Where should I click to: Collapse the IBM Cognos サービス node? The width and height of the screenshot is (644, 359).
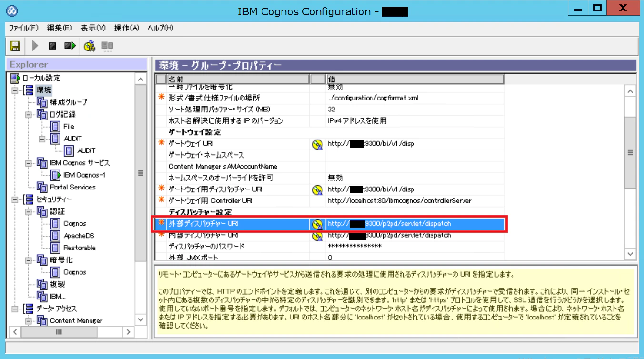click(28, 163)
